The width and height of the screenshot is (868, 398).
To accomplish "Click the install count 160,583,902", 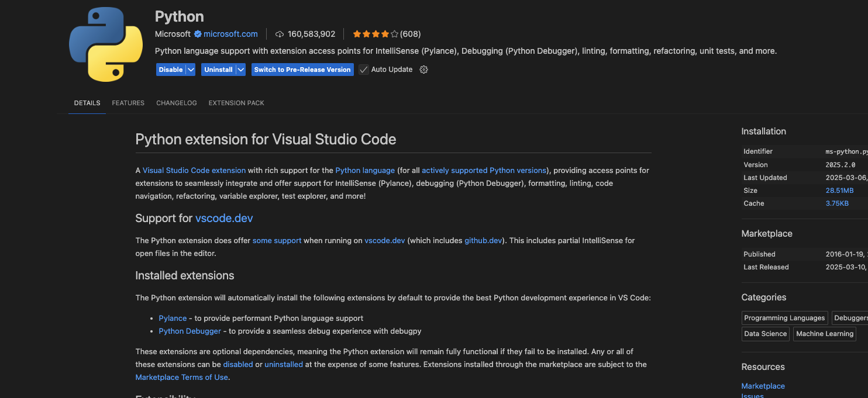I will pyautogui.click(x=312, y=34).
